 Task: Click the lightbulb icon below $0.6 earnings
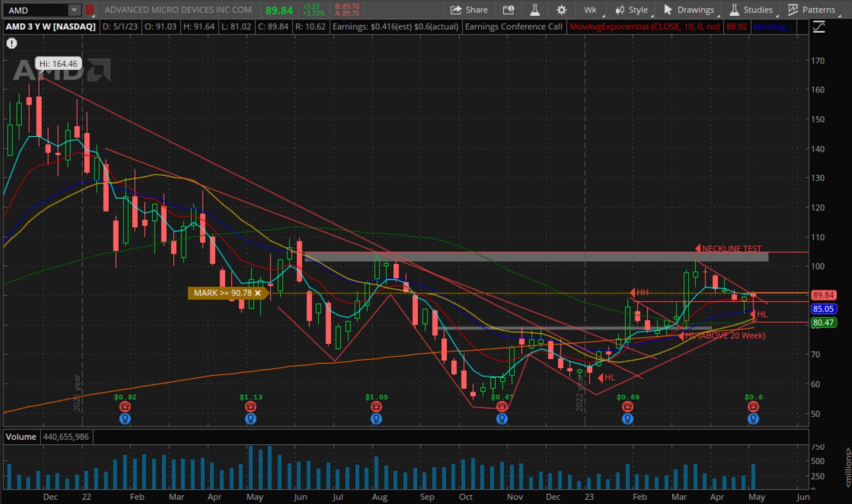pos(754,419)
